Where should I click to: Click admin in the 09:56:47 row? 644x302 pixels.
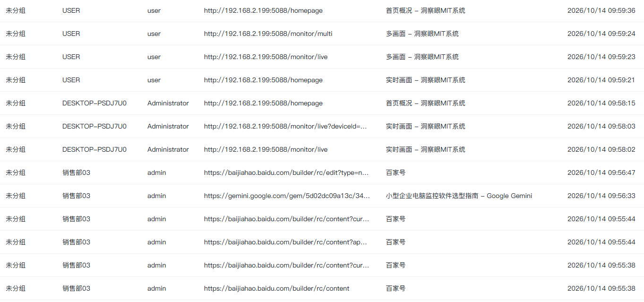point(157,173)
